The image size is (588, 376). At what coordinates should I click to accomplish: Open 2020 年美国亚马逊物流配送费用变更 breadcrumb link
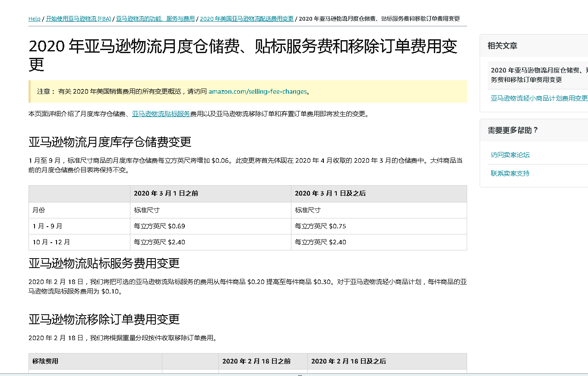247,19
